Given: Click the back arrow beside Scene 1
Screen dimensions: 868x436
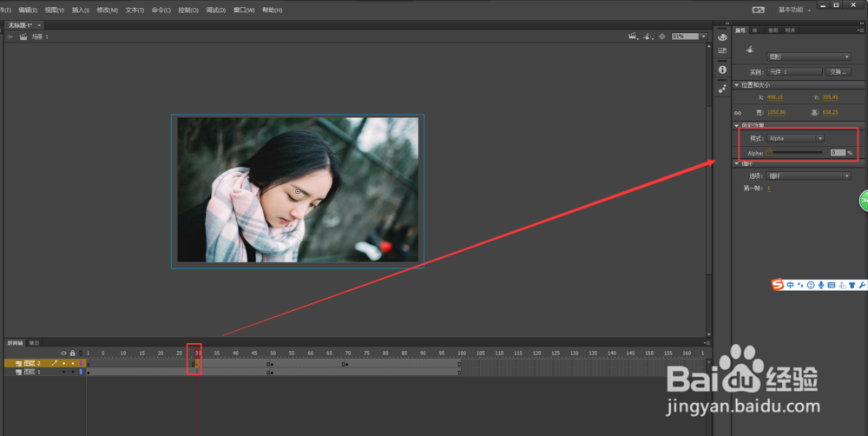Looking at the screenshot, I should coord(10,36).
